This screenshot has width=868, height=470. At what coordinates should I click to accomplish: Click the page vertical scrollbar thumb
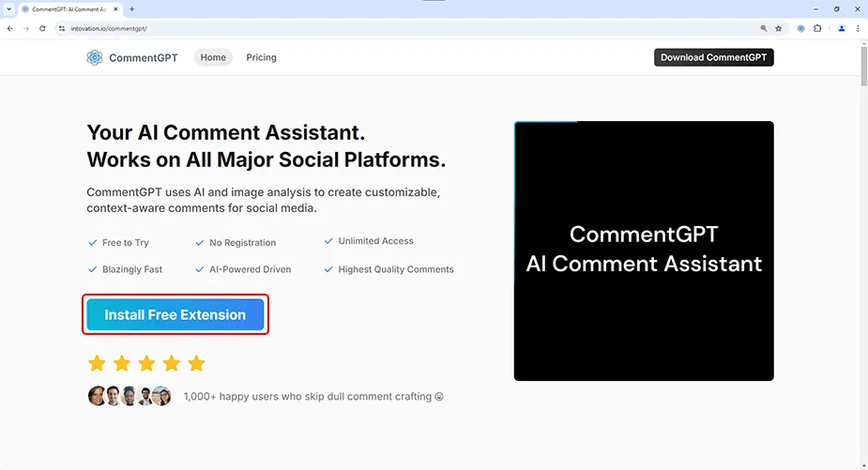[x=863, y=67]
